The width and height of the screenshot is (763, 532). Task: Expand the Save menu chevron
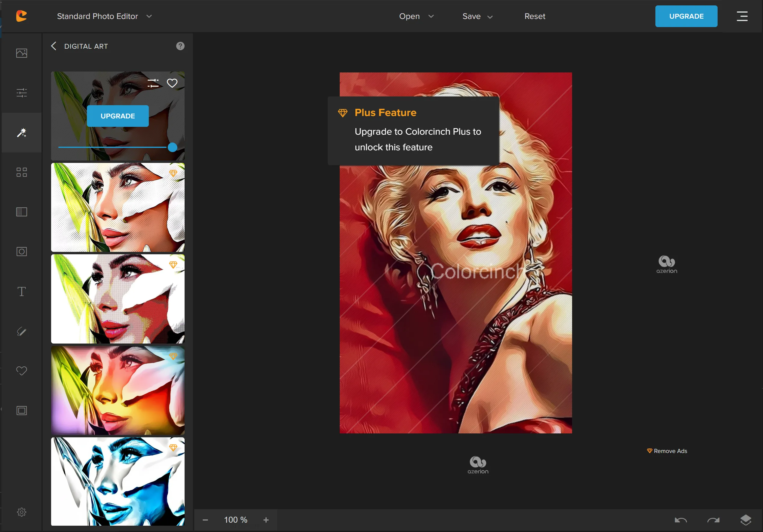[489, 16]
